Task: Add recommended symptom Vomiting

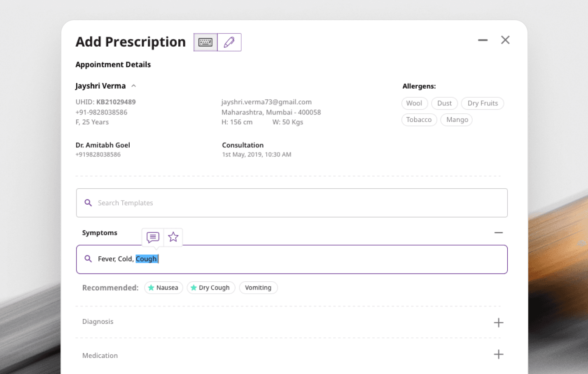Action: coord(258,288)
